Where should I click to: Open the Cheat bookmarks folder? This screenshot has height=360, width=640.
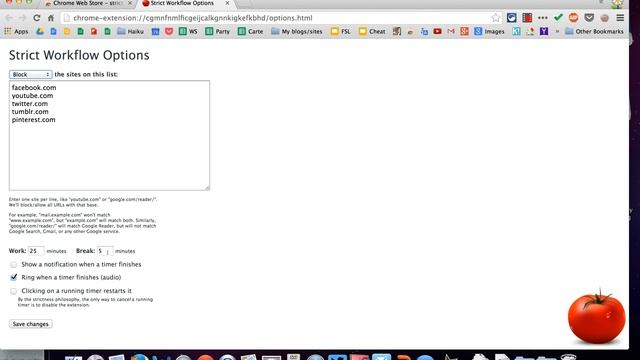tap(372, 31)
